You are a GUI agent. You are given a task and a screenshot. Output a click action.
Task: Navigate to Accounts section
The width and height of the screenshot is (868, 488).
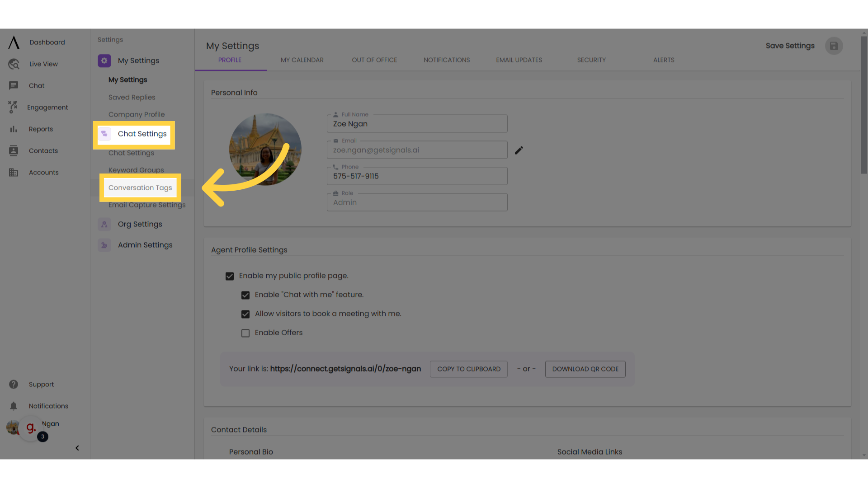pos(43,172)
